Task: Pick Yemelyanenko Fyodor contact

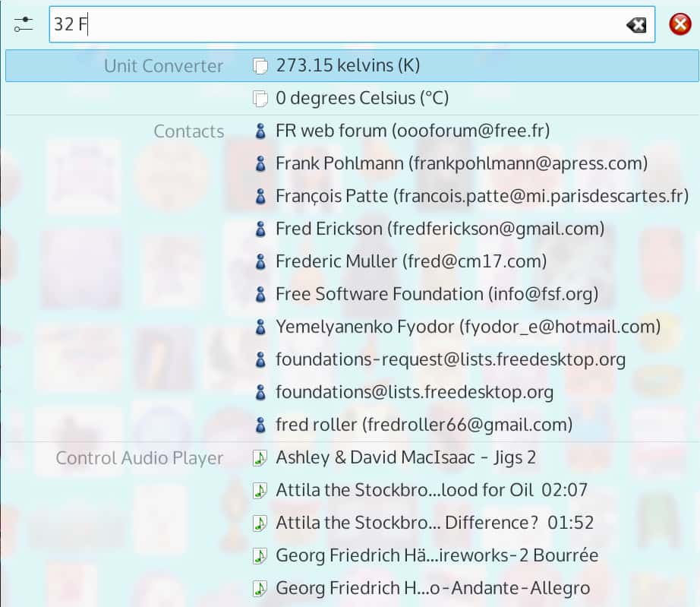Action: [352, 327]
